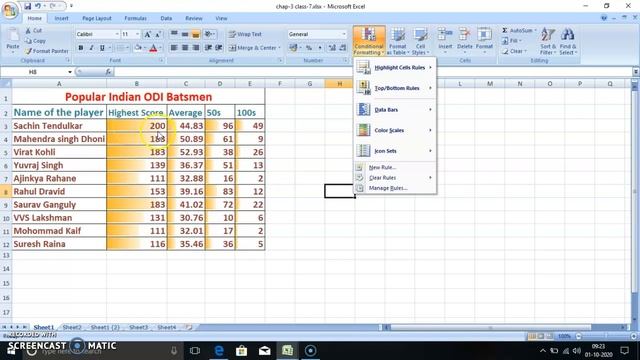Switch to Sheet4 tab
Viewport: 640px width, 360px height.
[167, 327]
